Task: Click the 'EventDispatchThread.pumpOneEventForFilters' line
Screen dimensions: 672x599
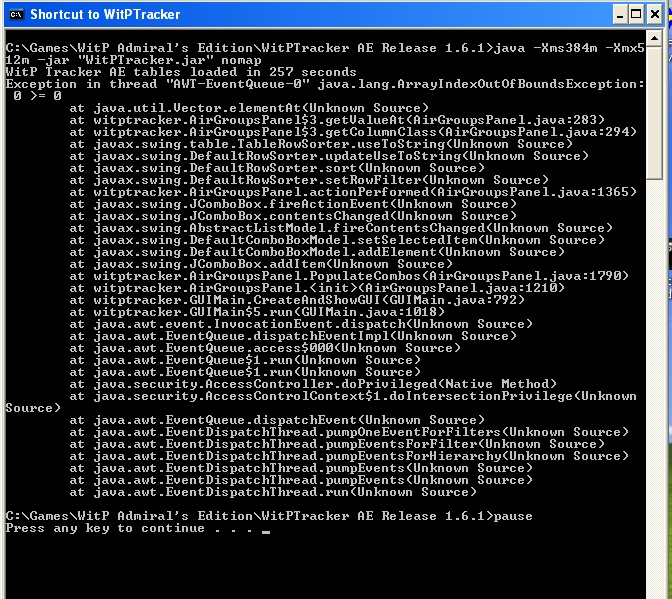Action: 349,432
